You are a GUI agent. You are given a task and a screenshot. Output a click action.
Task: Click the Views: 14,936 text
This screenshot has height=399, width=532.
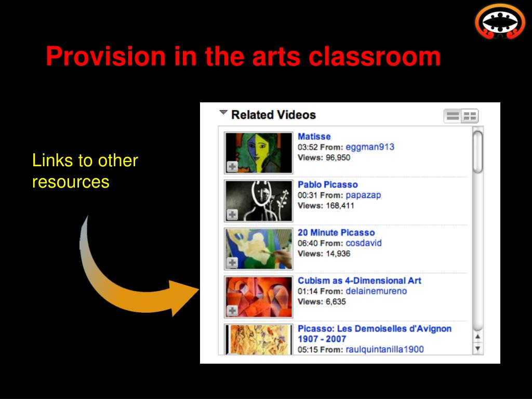[x=324, y=254]
